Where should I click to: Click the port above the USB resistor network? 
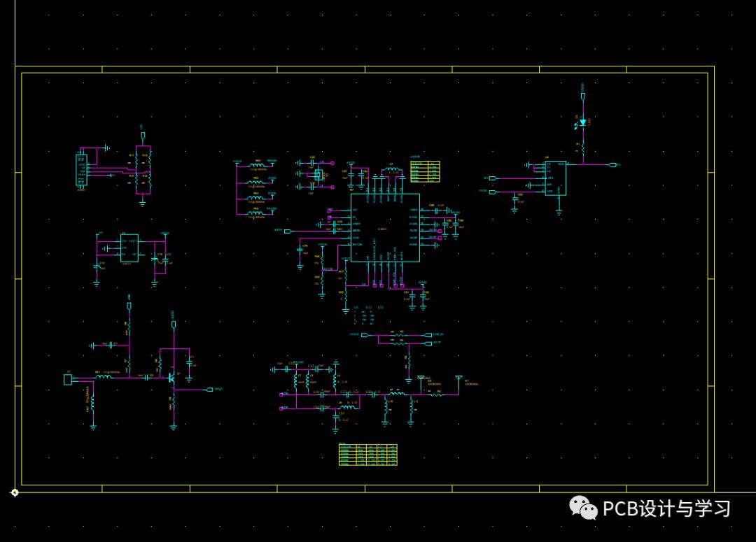(143, 136)
